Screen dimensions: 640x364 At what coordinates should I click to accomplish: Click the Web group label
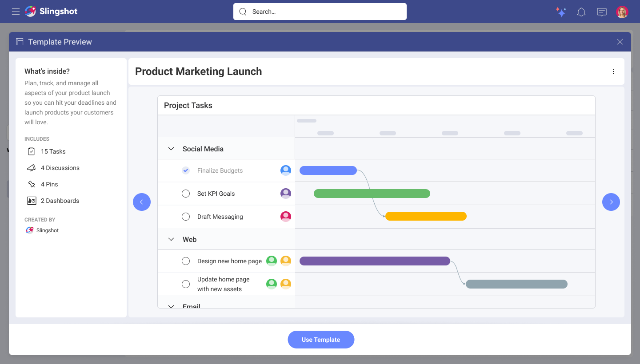[x=189, y=239]
